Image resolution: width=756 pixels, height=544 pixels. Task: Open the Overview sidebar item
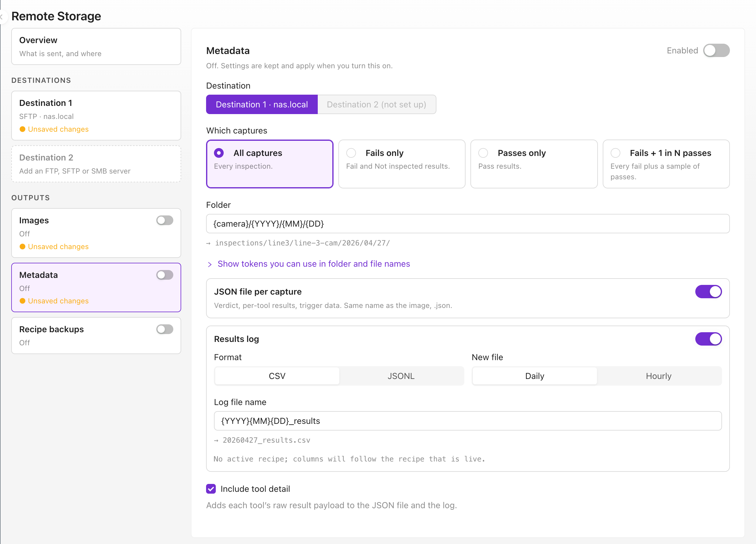pos(96,47)
